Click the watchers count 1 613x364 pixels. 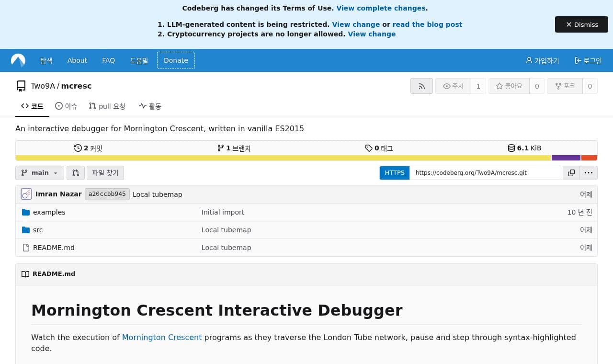478,86
